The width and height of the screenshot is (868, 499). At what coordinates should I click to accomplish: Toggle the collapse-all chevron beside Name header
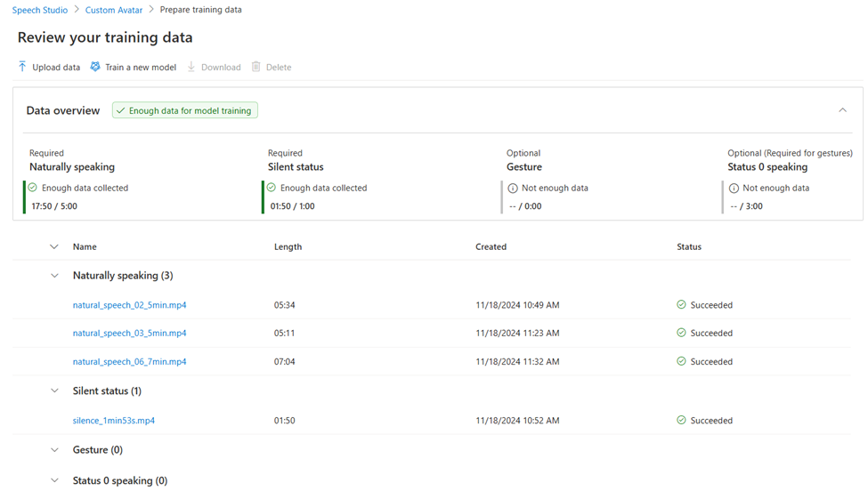tap(54, 247)
